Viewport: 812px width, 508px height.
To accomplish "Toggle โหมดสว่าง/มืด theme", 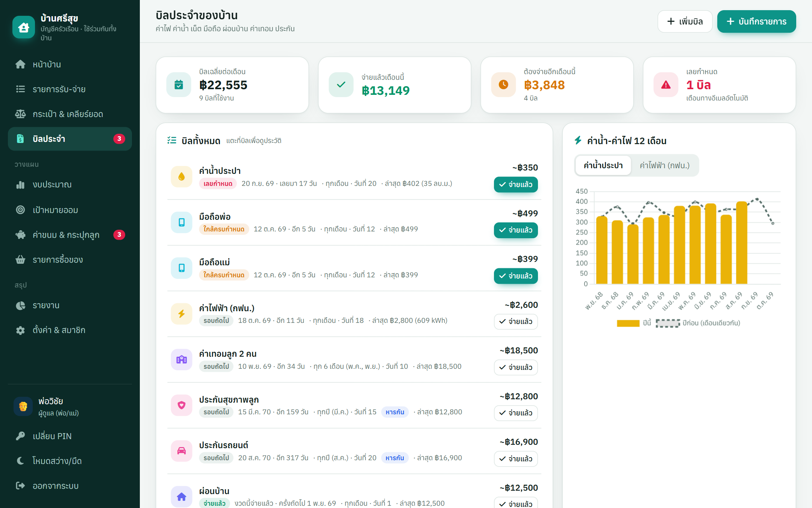I will (70, 461).
